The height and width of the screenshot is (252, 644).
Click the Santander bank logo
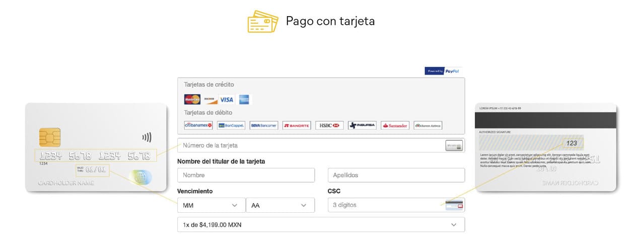click(x=395, y=125)
